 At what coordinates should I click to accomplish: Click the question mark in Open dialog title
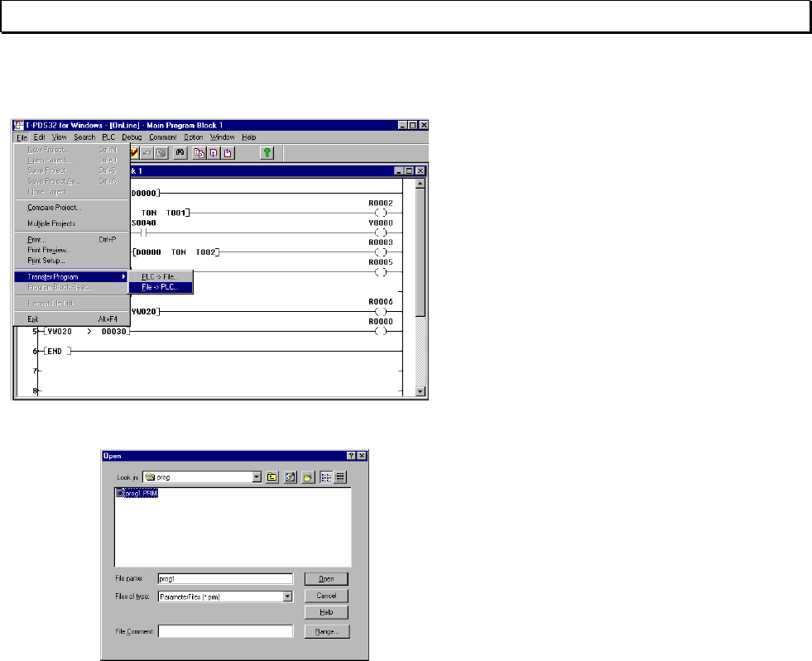(351, 456)
